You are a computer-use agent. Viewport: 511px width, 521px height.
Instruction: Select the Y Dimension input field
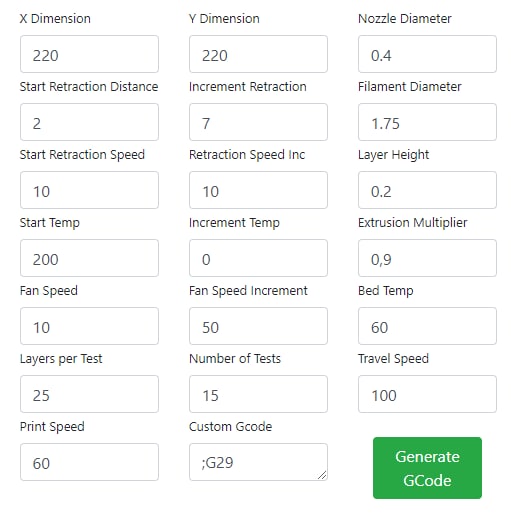[258, 54]
